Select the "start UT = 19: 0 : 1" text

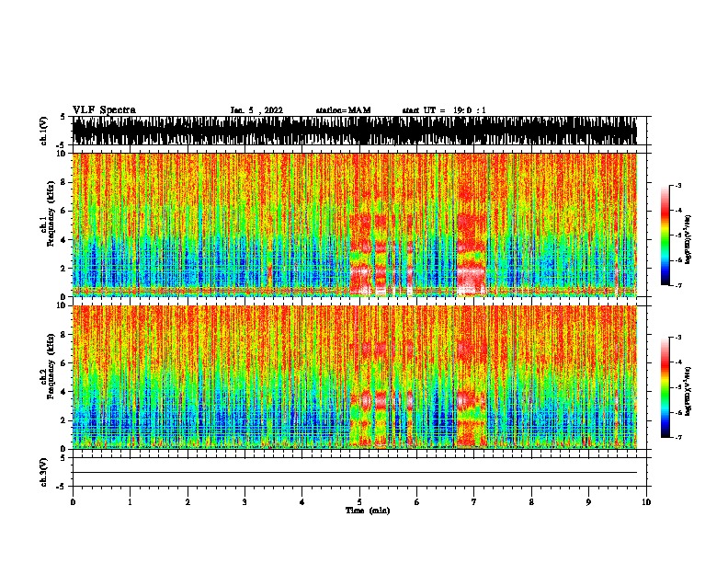pos(444,110)
